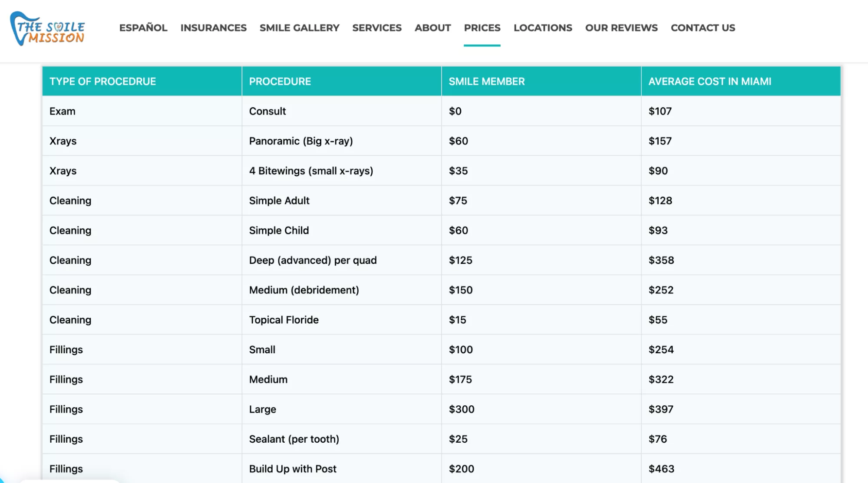Screen dimensions: 868x483
Task: Click the Deep (advanced) per quad cleaning row
Action: pyautogui.click(x=313, y=260)
